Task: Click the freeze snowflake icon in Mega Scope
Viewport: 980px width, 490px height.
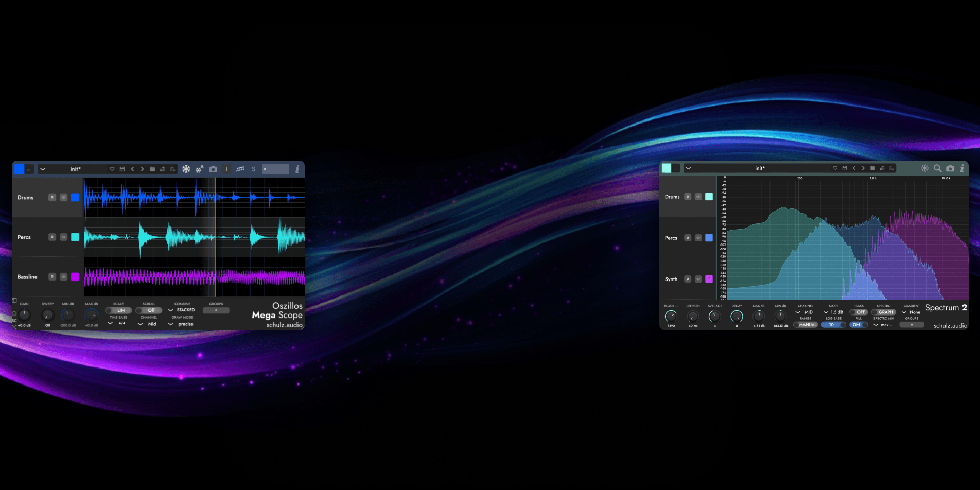Action: (186, 169)
